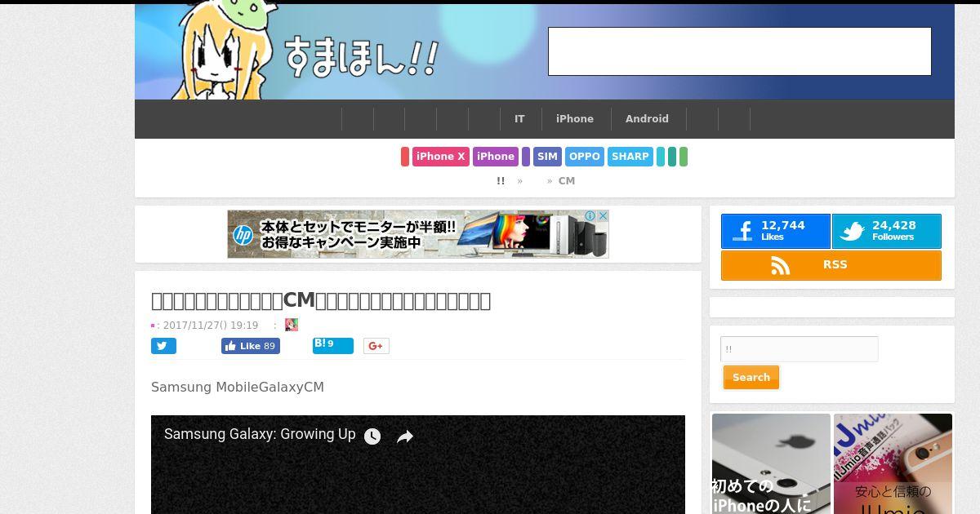This screenshot has height=514, width=980.
Task: Click the blank red tag before iPhone X
Action: 405,157
